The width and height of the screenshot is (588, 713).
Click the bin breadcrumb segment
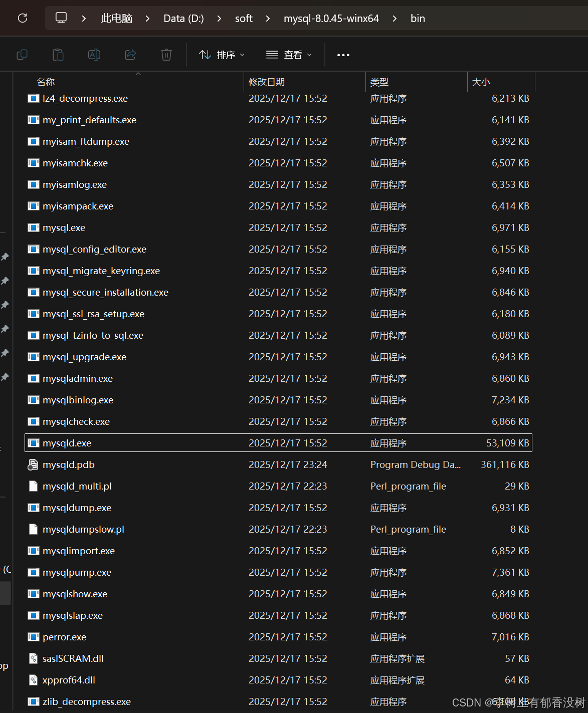[418, 19]
